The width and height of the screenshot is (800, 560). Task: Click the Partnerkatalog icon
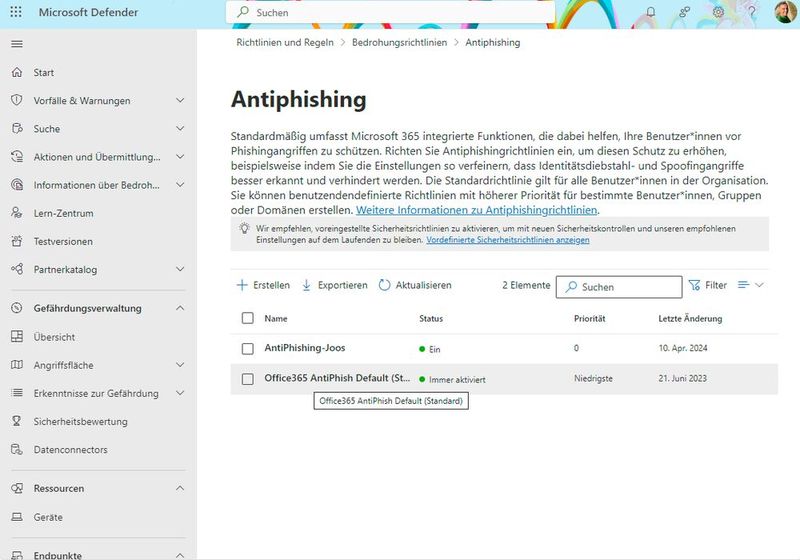(17, 269)
